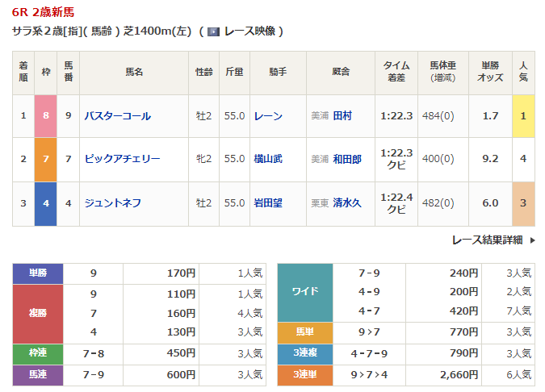Click the blue frame 4 color box
The height and width of the screenshot is (392, 545).
pyautogui.click(x=45, y=202)
